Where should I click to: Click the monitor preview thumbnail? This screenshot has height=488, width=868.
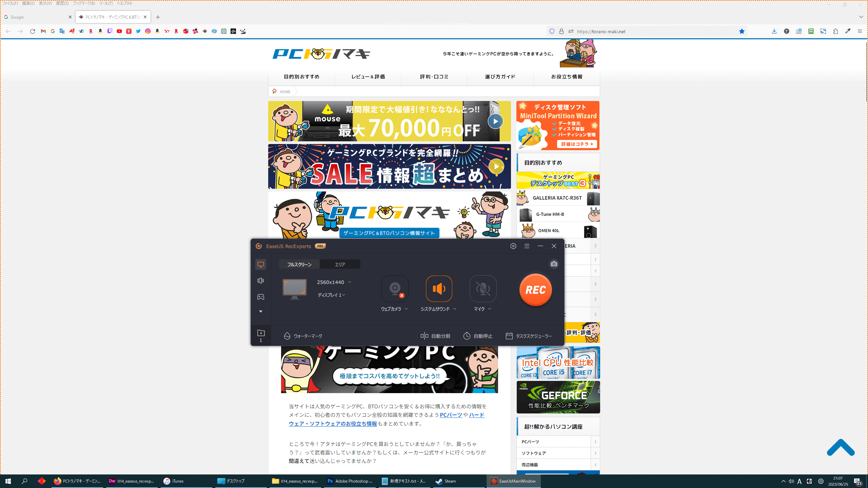click(294, 289)
